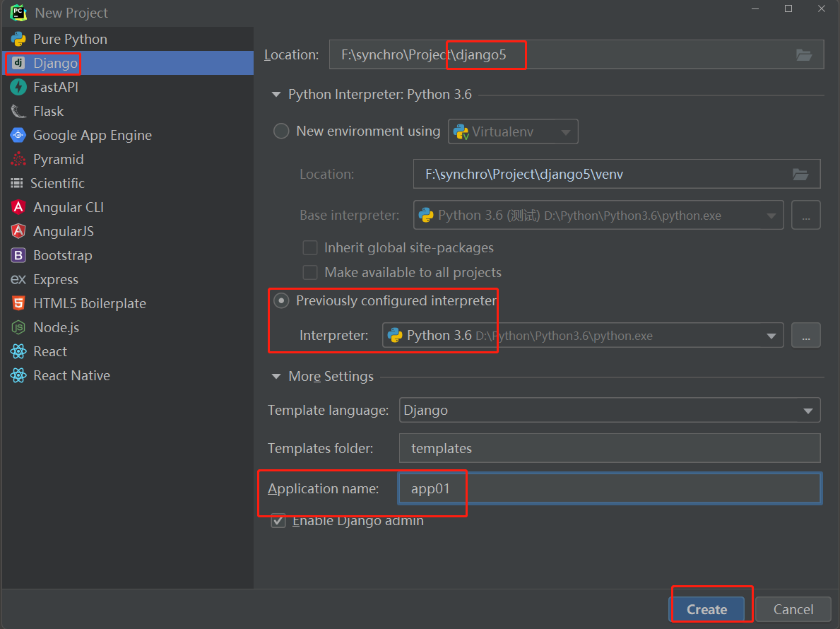Enable Inherit global site-packages checkbox
Viewport: 840px width, 629px height.
coord(310,247)
